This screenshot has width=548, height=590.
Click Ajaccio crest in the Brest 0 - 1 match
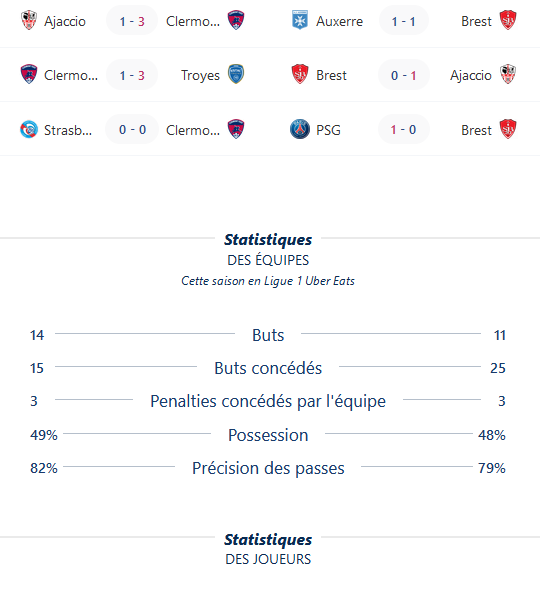point(508,75)
